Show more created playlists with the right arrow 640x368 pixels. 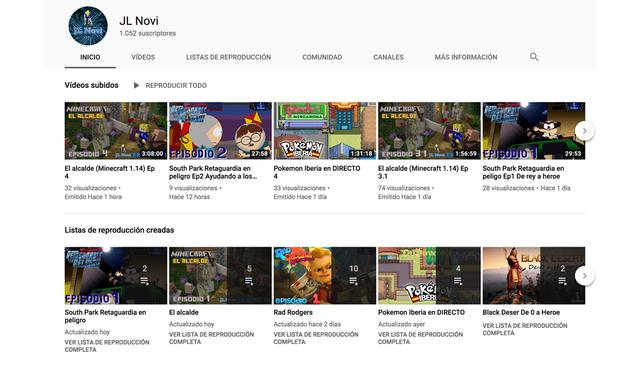[x=584, y=276]
